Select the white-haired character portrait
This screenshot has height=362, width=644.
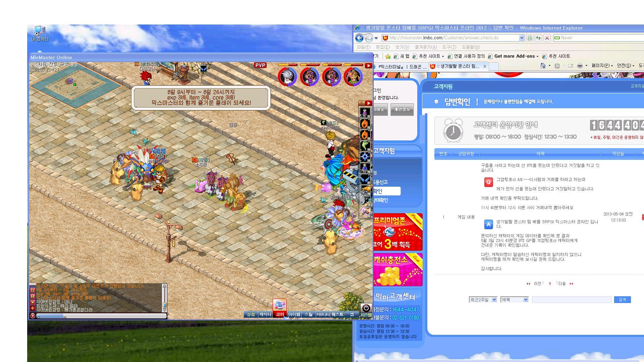pos(287,76)
